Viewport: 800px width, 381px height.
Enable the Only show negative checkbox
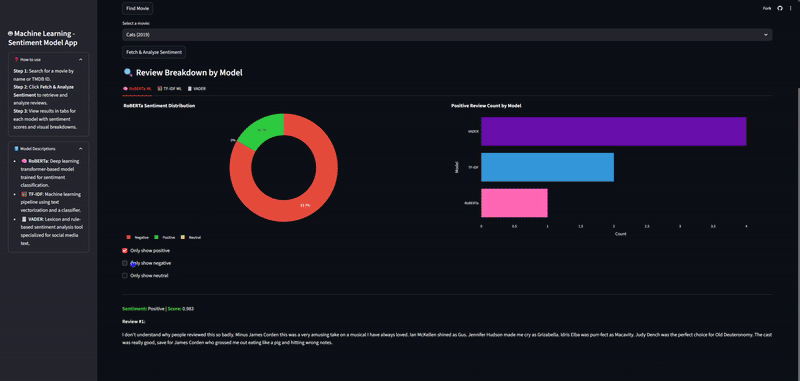125,263
